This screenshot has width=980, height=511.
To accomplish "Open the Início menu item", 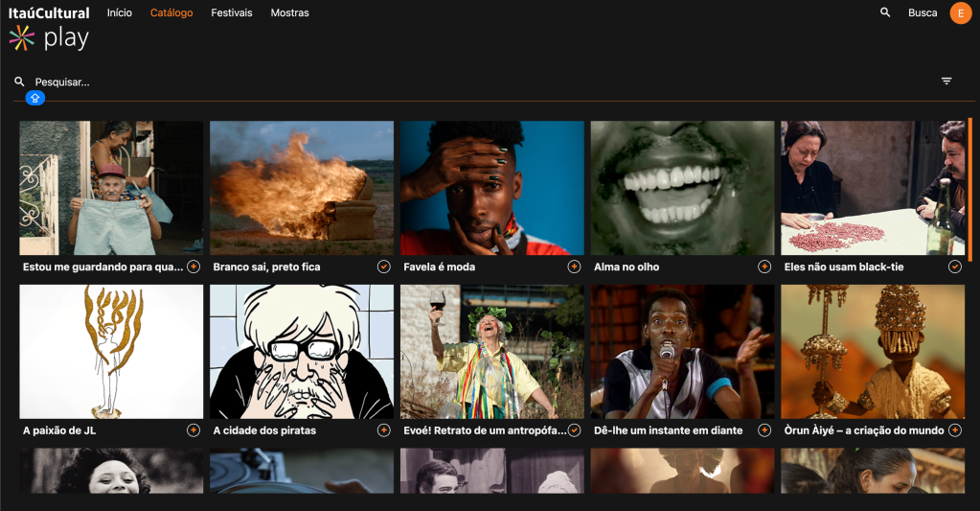I will [120, 13].
